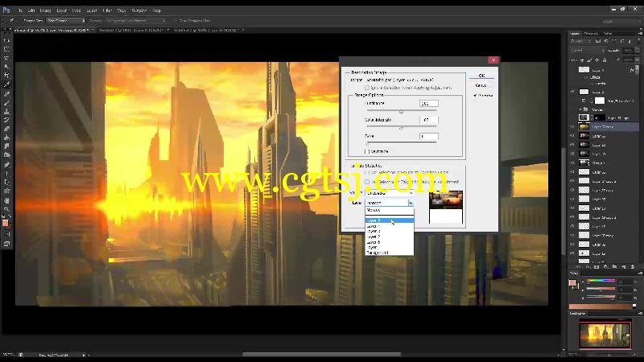
Task: Click the Navigator panel thumbnail
Action: tap(605, 335)
